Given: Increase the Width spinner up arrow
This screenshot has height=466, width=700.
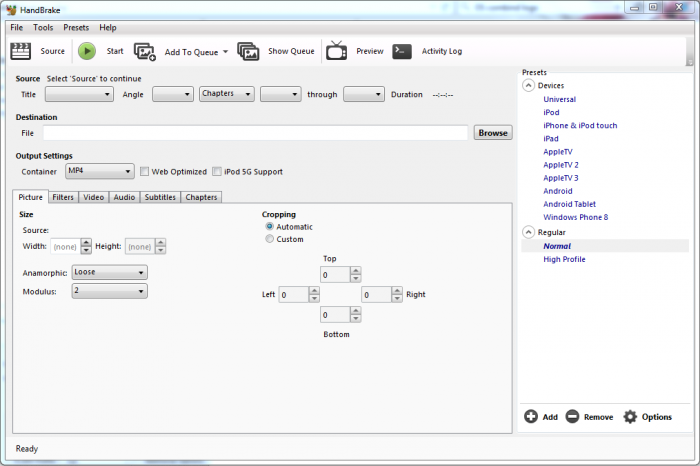Looking at the screenshot, I should point(86,242).
